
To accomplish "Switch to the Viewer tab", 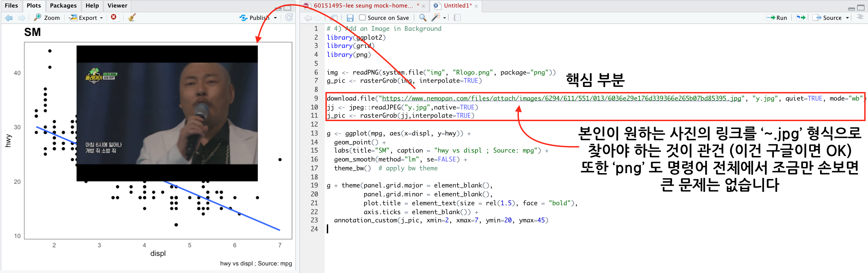I will (117, 5).
